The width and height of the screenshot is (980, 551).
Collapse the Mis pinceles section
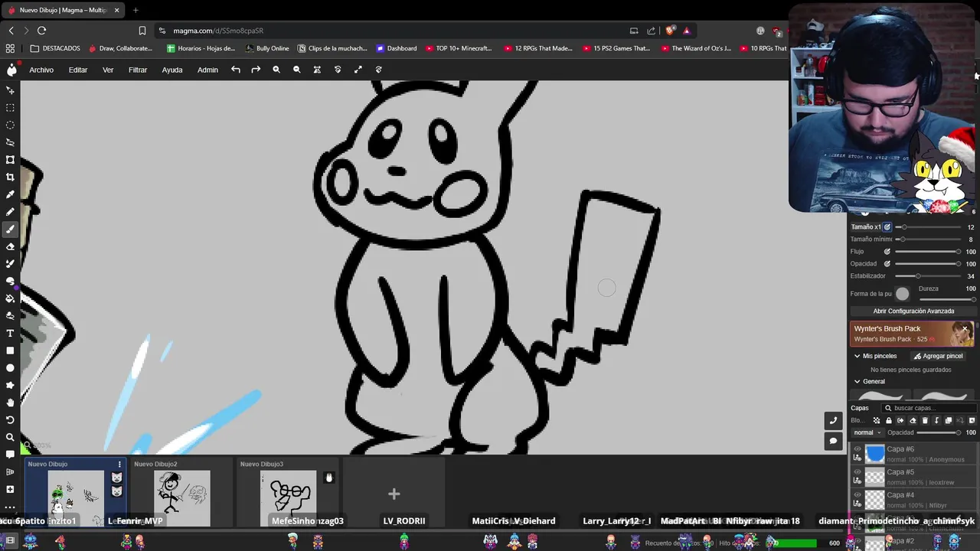857,356
